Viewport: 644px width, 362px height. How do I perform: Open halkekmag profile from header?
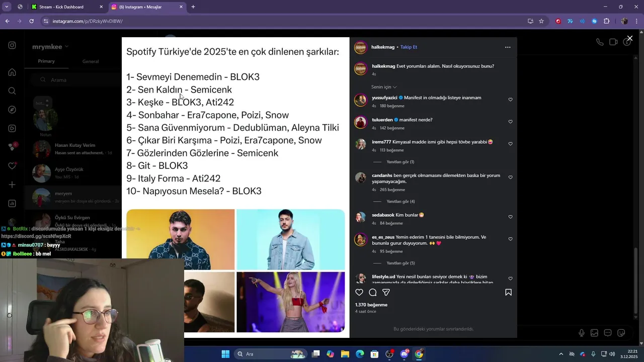(383, 47)
